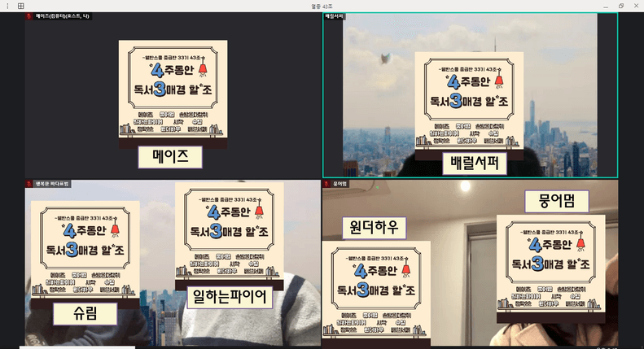Click the window title text in title bar
The width and height of the screenshot is (644, 349).
pos(322,7)
